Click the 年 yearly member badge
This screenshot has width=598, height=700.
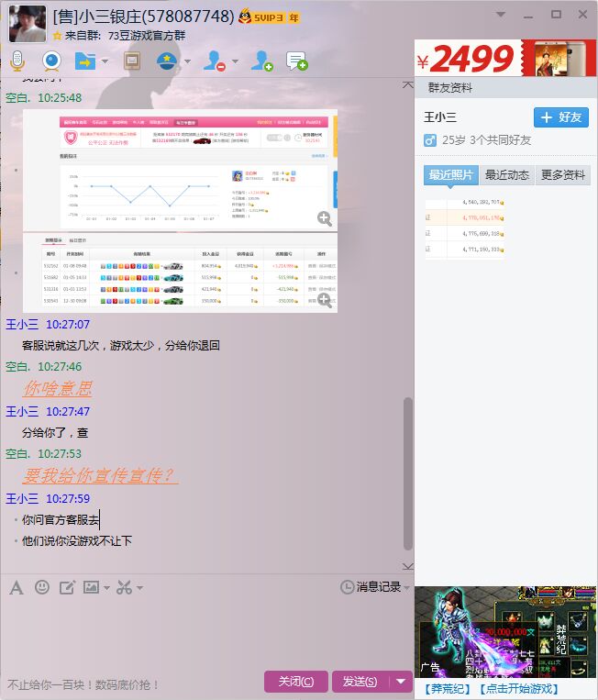[x=293, y=17]
